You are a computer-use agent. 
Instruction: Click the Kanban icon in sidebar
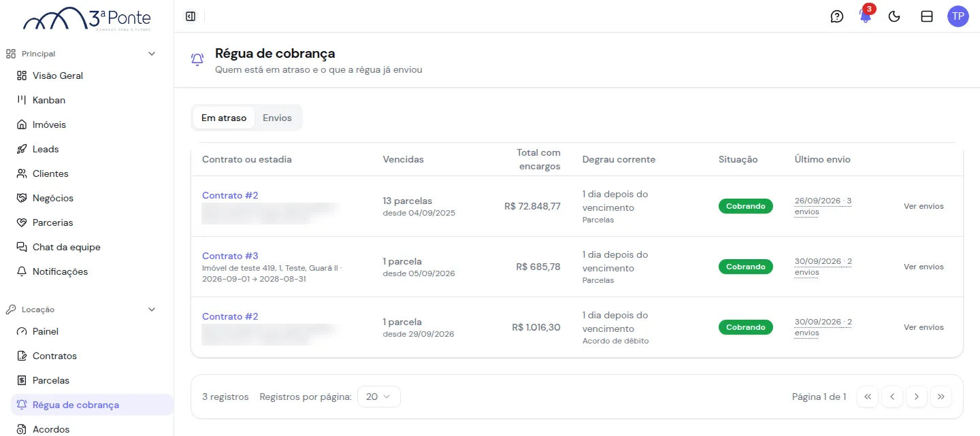[x=22, y=100]
